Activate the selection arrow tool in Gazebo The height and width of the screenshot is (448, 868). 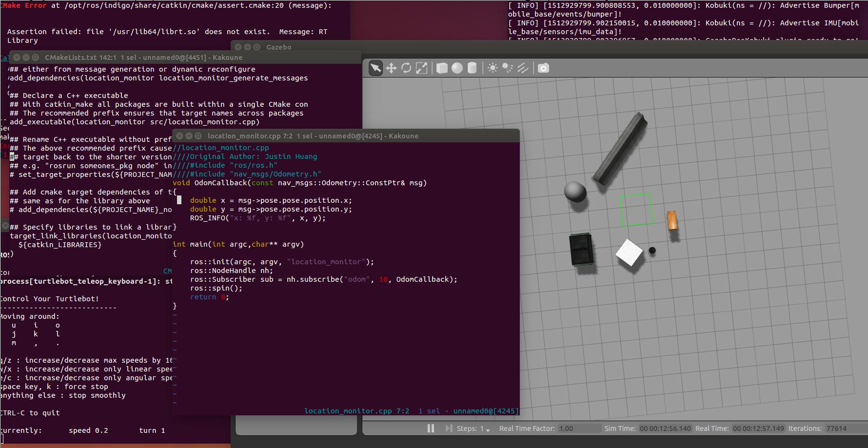tap(375, 68)
